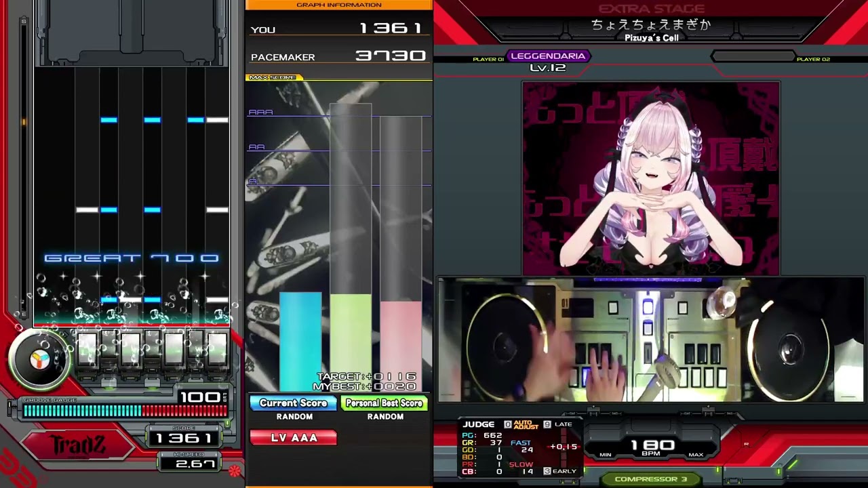
Task: Click RANDOM under Personal Best Score
Action: tap(385, 417)
